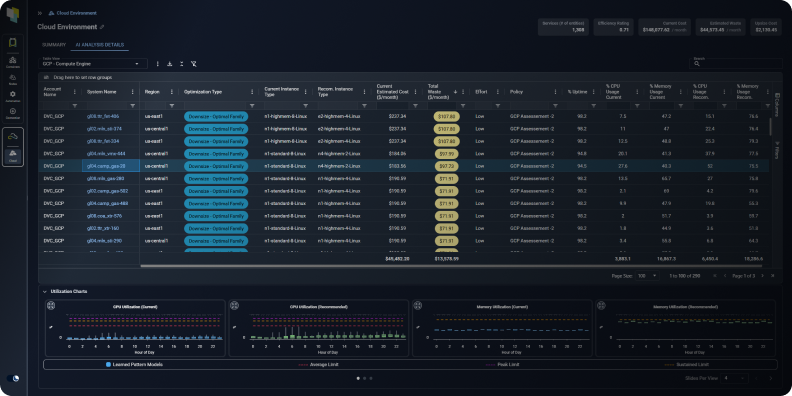The height and width of the screenshot is (396, 792).
Task: Go to the next page of table results
Action: click(x=762, y=276)
